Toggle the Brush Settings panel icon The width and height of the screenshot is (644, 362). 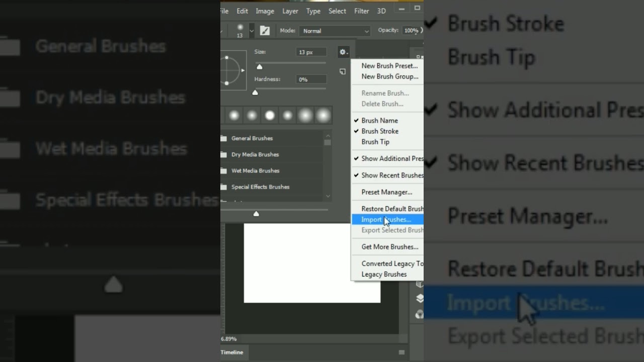coord(265,31)
